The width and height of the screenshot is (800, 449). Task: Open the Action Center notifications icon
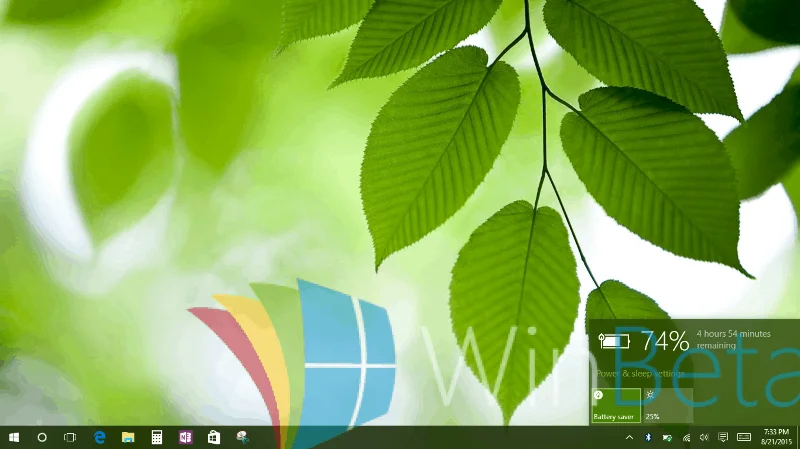pos(723,437)
